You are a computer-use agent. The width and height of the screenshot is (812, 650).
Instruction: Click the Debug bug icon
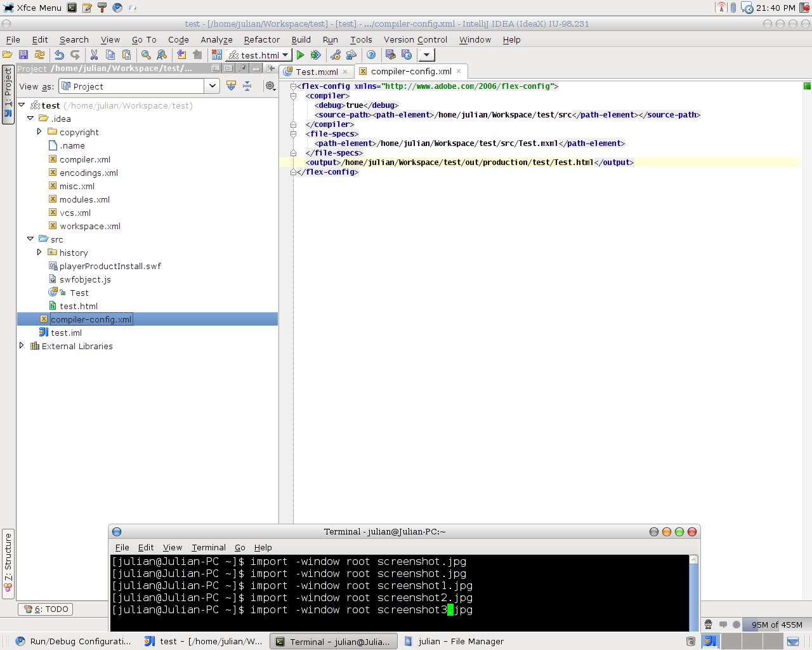click(x=316, y=55)
